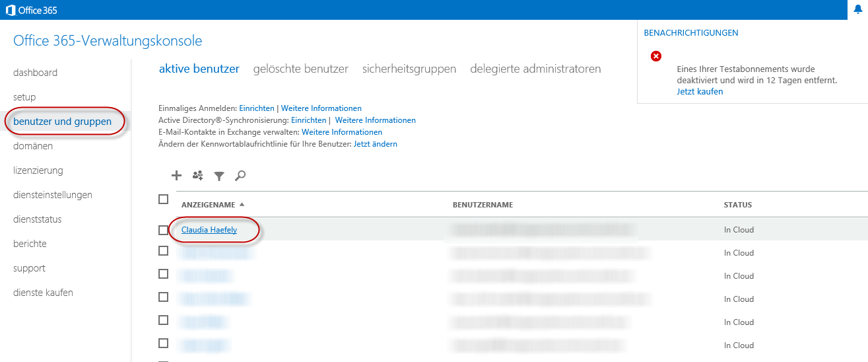Sort by Anzeigename arrow
The width and height of the screenshot is (868, 362).
(242, 205)
